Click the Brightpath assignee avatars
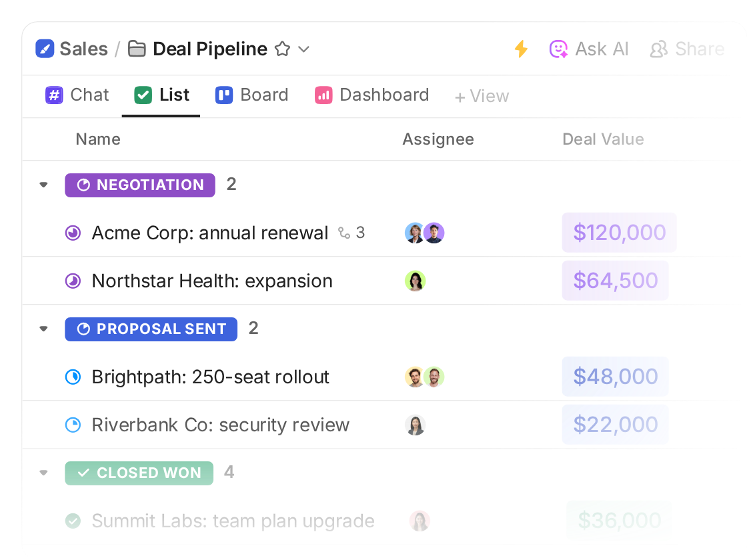The width and height of the screenshot is (747, 560). coord(424,377)
